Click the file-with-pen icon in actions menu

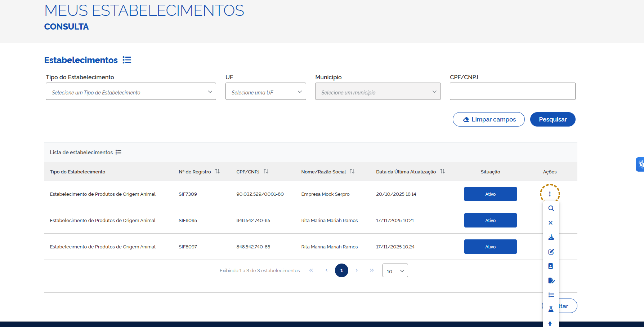click(x=551, y=280)
